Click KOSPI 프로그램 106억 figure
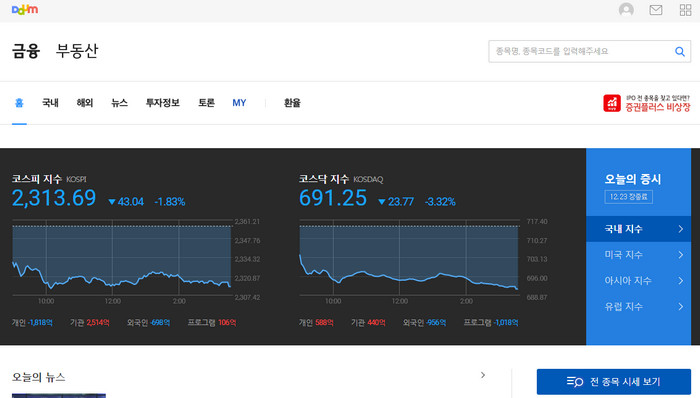 point(212,322)
